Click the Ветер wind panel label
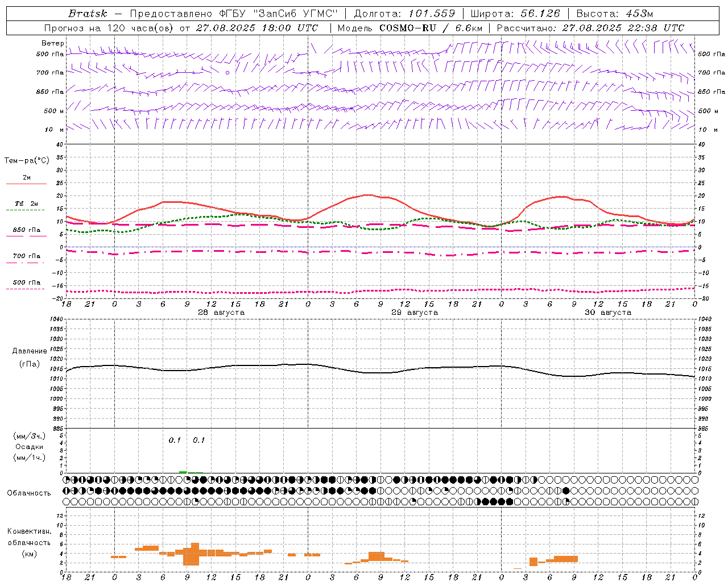Screen dimensions: 728x582 52,43
